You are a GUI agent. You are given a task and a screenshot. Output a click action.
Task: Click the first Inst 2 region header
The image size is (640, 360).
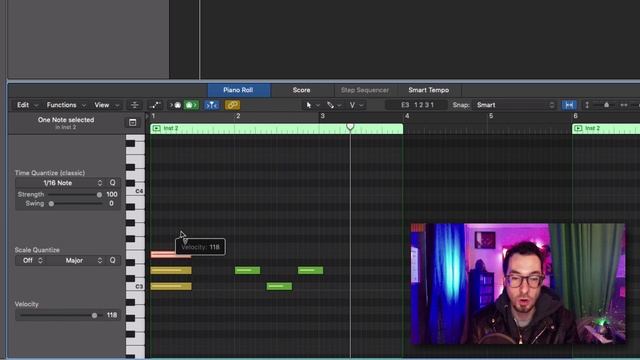click(x=277, y=129)
